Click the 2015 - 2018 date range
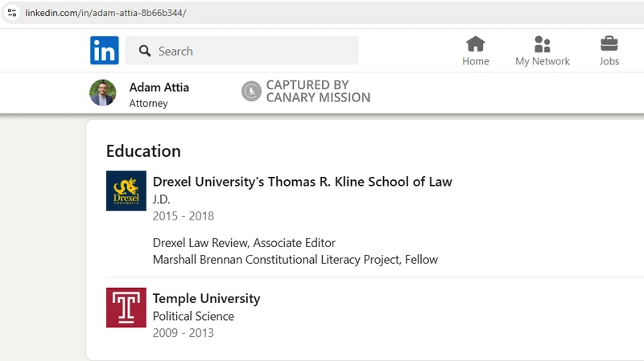644x361 pixels. pyautogui.click(x=184, y=215)
